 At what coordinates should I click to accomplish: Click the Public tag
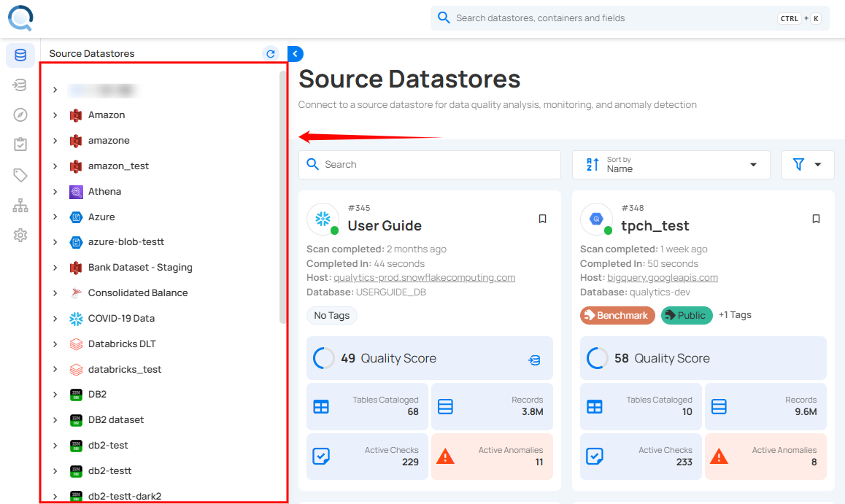(x=687, y=316)
